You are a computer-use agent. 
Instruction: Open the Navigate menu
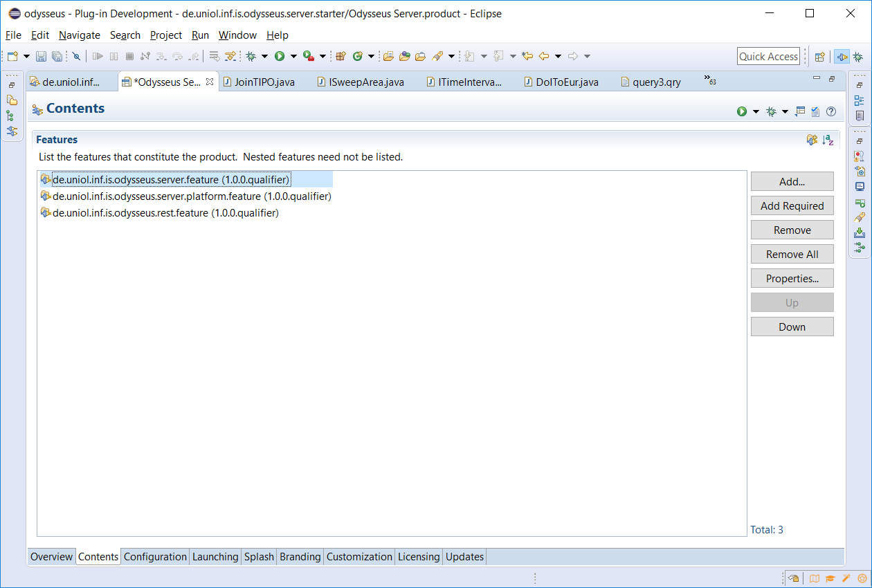(79, 35)
